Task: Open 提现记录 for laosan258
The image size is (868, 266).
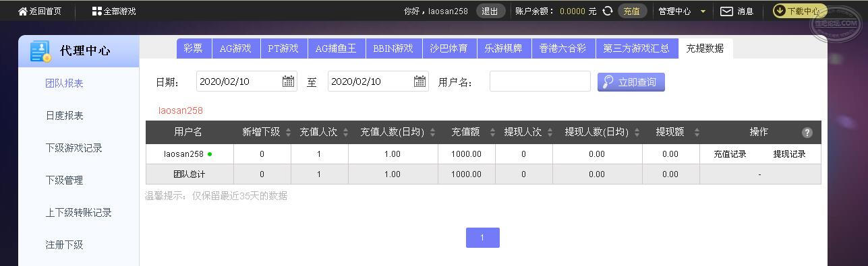Action: 789,154
